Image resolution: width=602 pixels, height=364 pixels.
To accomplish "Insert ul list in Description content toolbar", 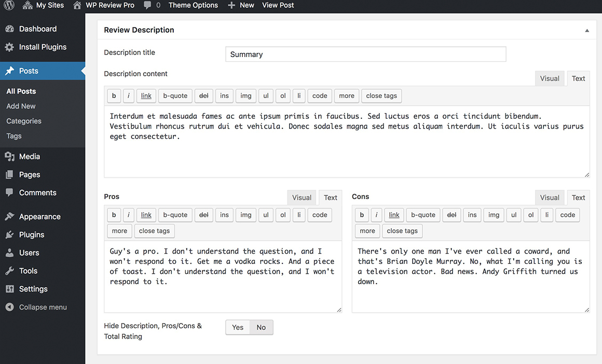I will click(266, 96).
